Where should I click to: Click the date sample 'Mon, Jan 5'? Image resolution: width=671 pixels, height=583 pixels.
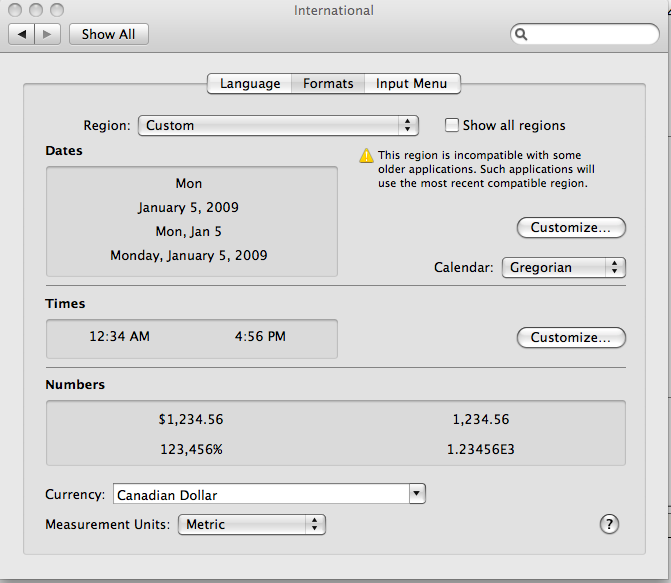click(x=189, y=232)
